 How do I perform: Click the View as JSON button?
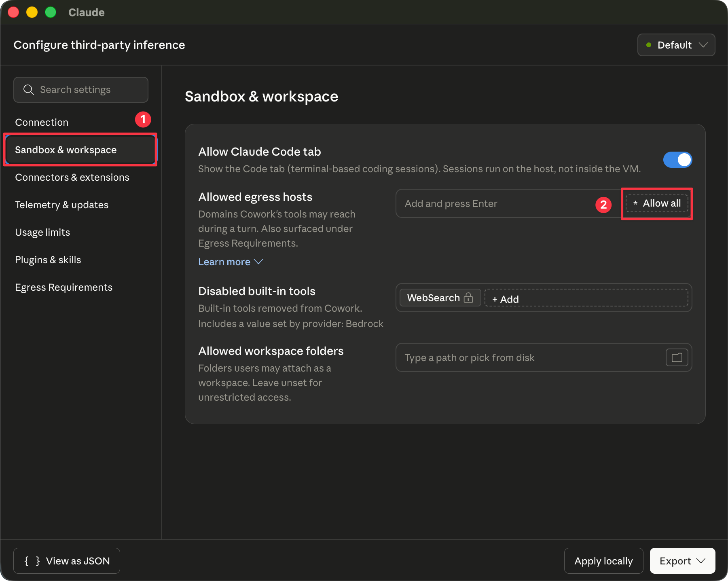click(67, 561)
